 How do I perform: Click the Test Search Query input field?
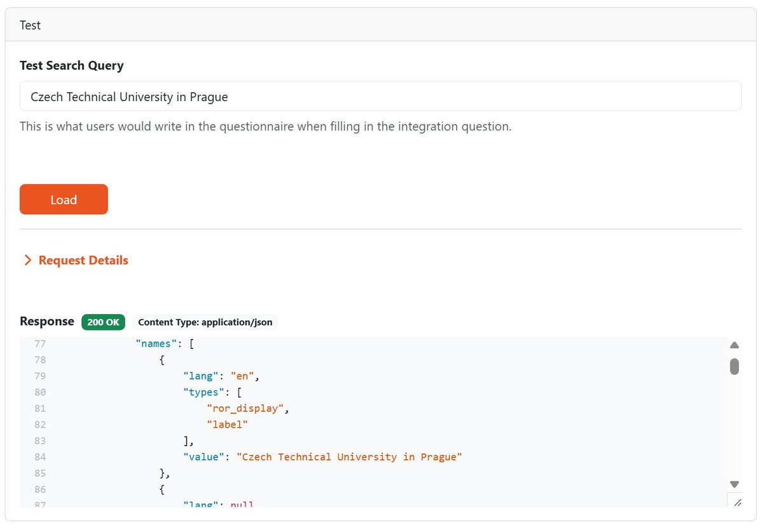[x=380, y=96]
